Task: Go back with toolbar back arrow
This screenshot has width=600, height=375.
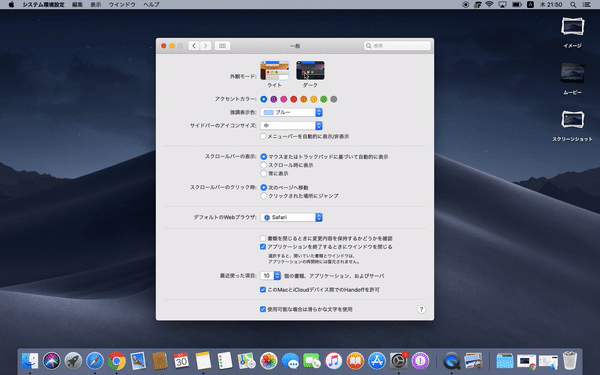Action: coord(194,46)
